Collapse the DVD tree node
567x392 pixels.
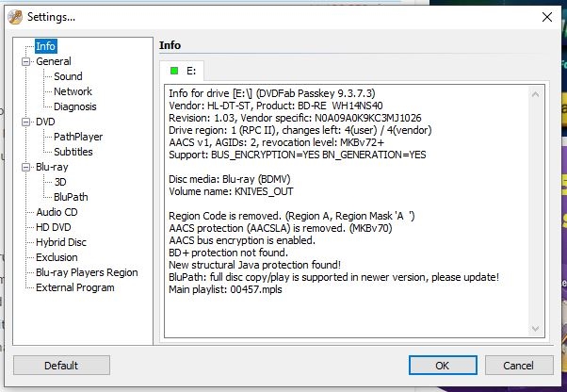point(25,122)
